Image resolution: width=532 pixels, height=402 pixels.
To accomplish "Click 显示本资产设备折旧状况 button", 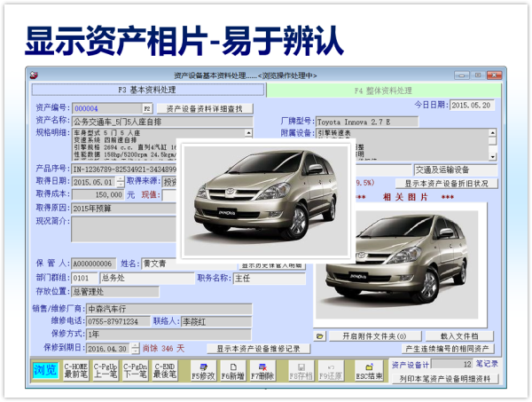I will pyautogui.click(x=447, y=184).
